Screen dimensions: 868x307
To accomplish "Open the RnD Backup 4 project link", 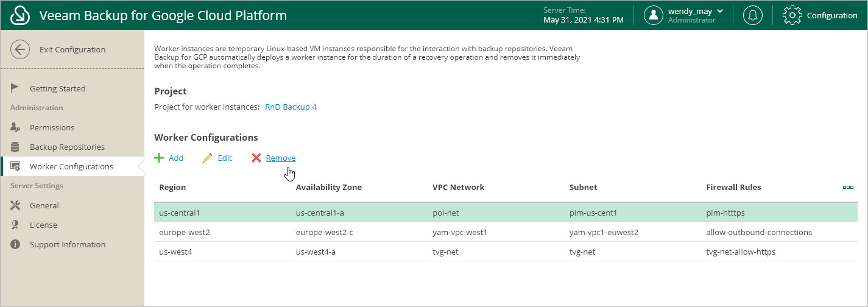I will pyautogui.click(x=291, y=107).
